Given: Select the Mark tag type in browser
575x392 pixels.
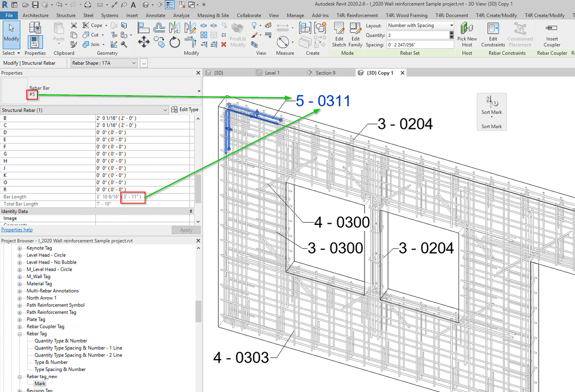Looking at the screenshot, I should [x=40, y=384].
